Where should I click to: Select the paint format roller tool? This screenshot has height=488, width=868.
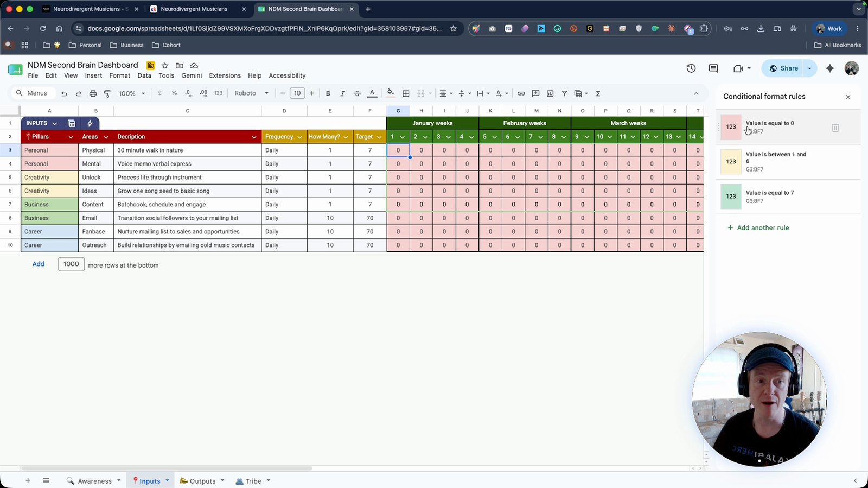[x=107, y=93]
